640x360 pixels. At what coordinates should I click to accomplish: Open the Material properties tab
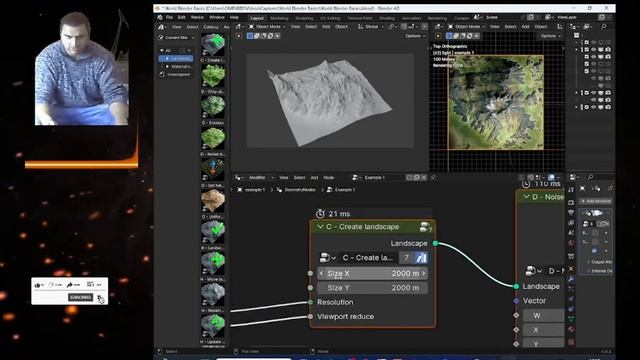[x=571, y=329]
